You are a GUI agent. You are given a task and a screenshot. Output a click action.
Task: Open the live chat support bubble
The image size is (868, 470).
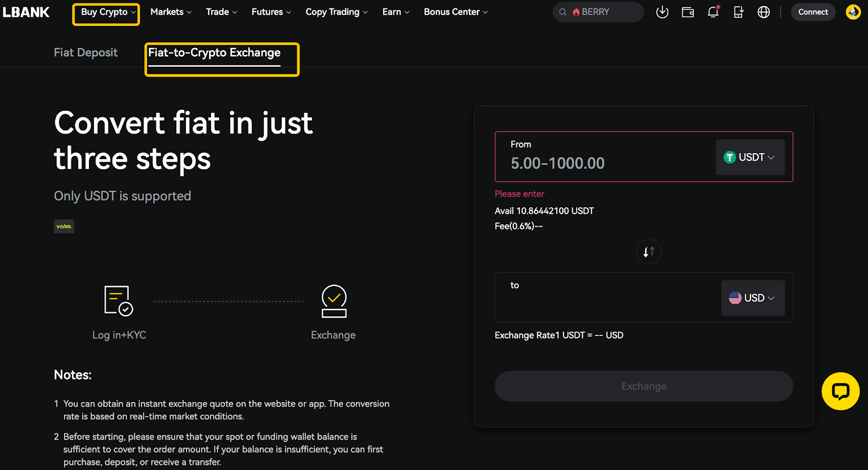(840, 391)
